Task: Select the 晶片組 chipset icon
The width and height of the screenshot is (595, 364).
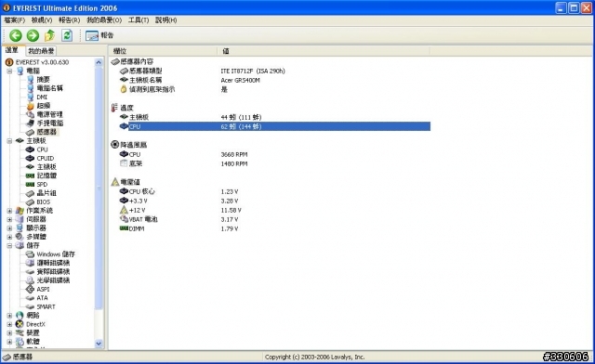Action: (x=30, y=193)
